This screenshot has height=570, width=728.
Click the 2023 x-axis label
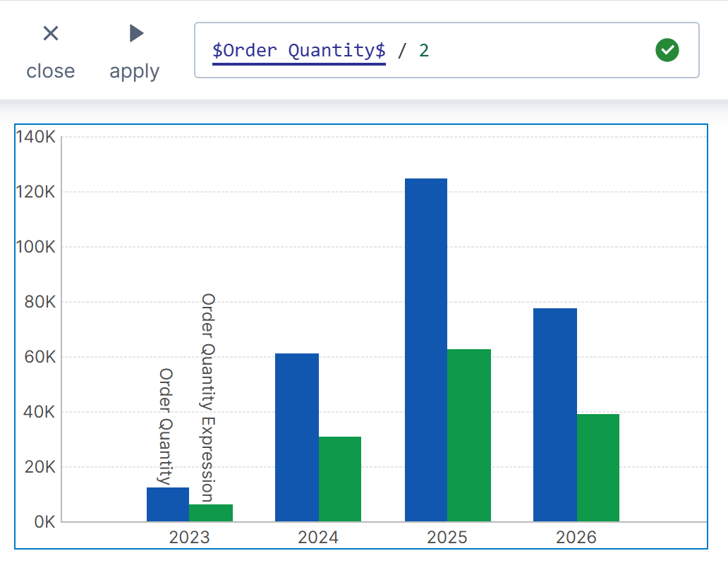(x=189, y=538)
